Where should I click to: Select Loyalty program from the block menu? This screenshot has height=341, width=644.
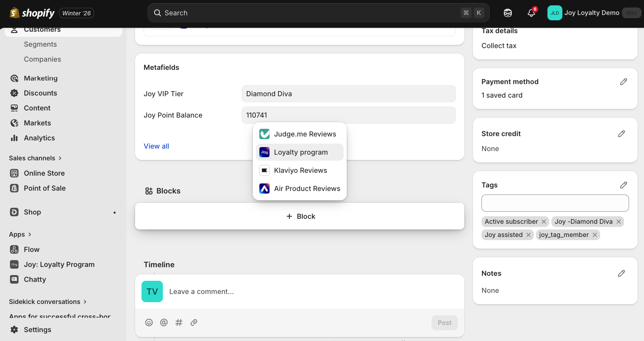point(300,152)
